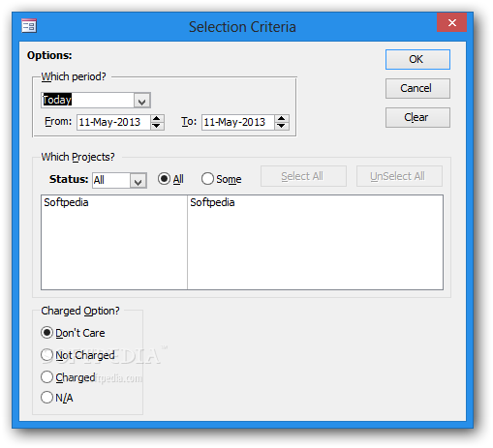This screenshot has height=448, width=493.
Task: Click the Clear button
Action: coord(417,117)
